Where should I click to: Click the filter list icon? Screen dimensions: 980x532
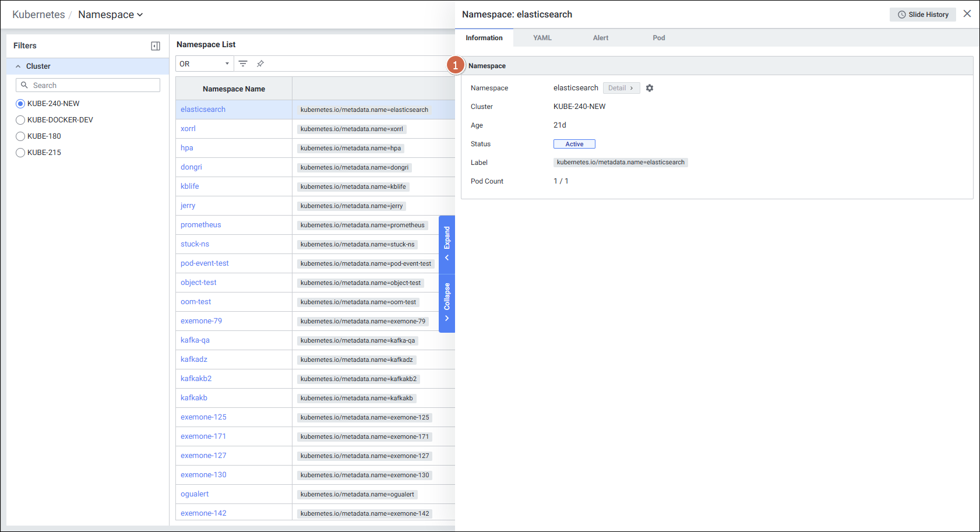pos(243,64)
